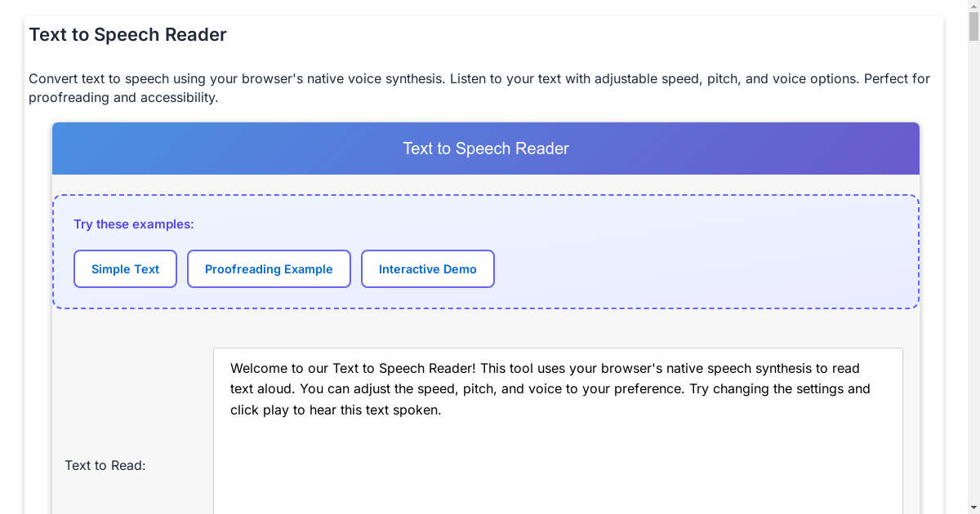Click the page scrollbar up arrow

tap(973, 6)
